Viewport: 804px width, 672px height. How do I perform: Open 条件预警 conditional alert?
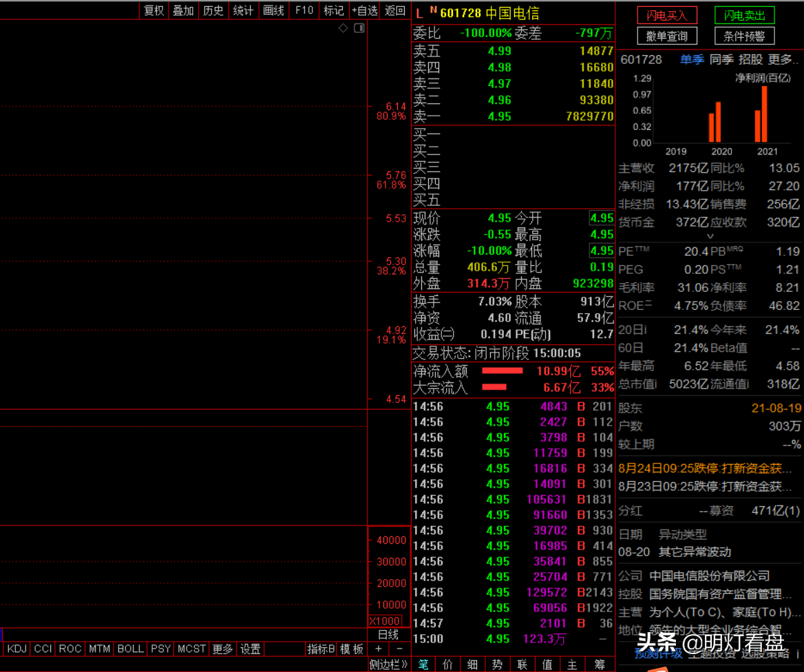pyautogui.click(x=744, y=36)
